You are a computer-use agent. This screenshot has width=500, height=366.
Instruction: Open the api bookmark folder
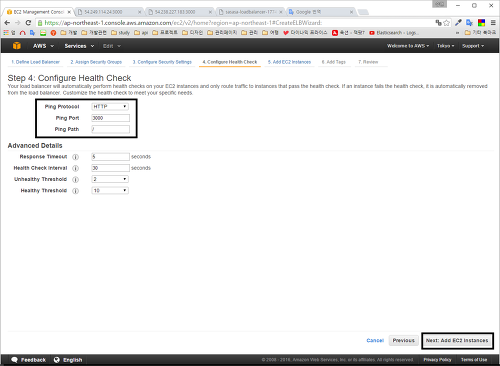141,33
